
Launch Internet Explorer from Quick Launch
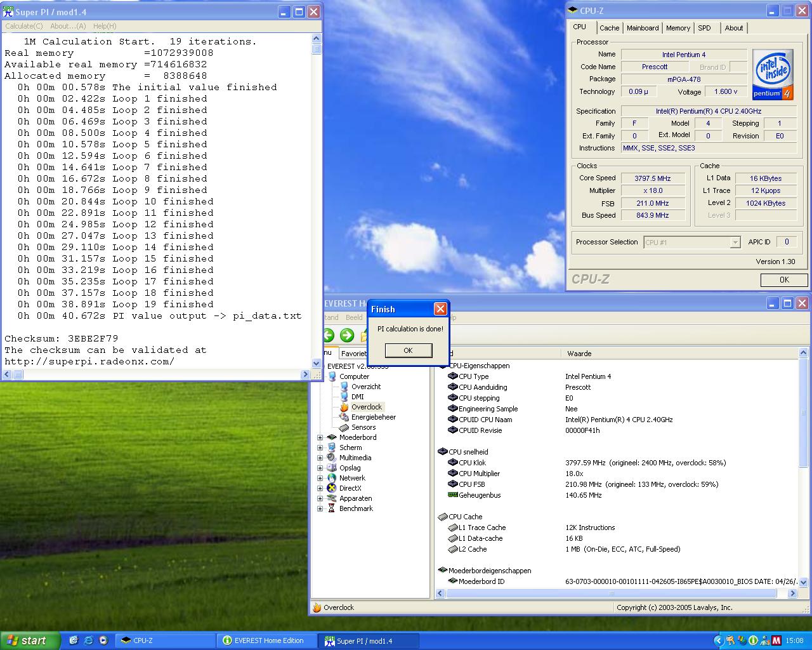88,640
